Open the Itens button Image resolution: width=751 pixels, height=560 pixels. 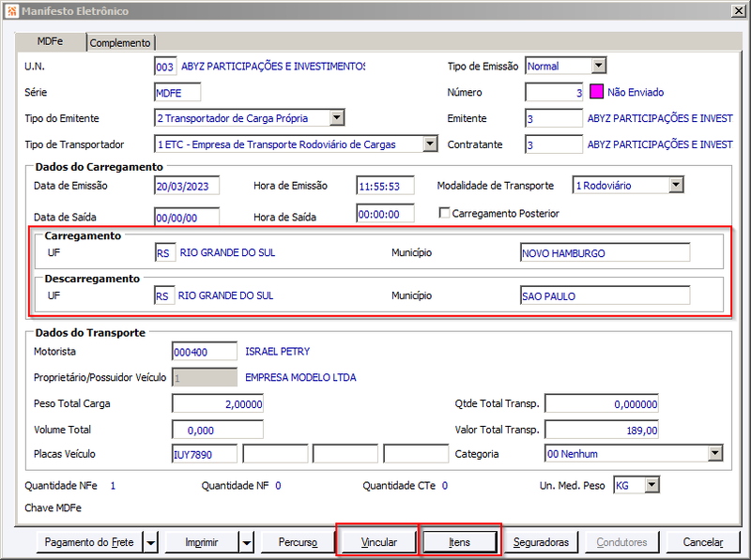tap(459, 542)
